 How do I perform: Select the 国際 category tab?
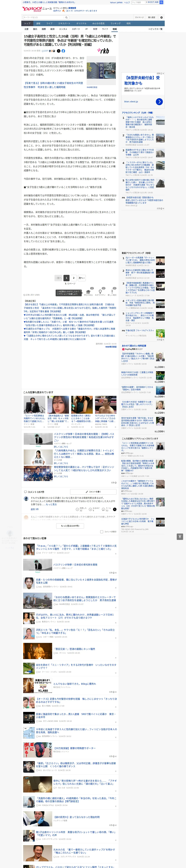click(x=44, y=29)
